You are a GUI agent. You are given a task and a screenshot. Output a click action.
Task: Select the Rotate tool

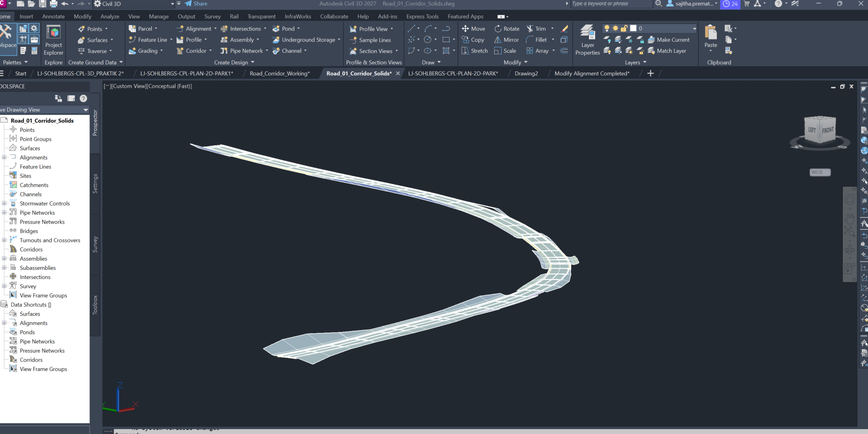coord(507,29)
